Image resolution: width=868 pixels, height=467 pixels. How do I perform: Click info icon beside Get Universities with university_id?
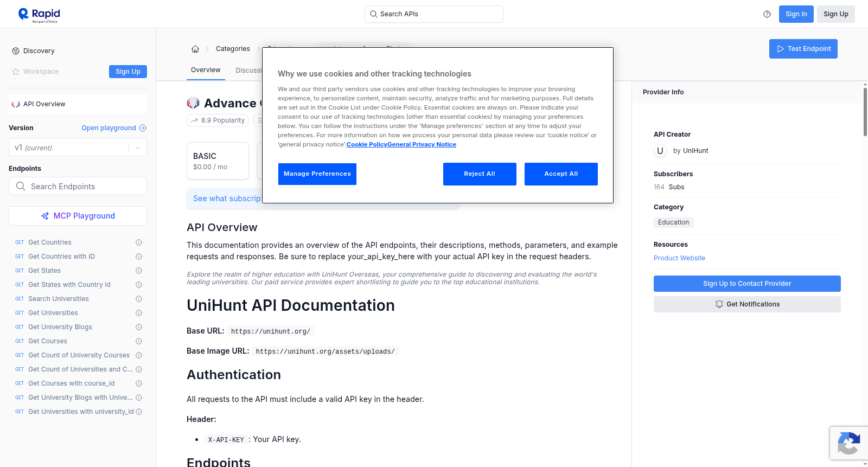pyautogui.click(x=139, y=412)
